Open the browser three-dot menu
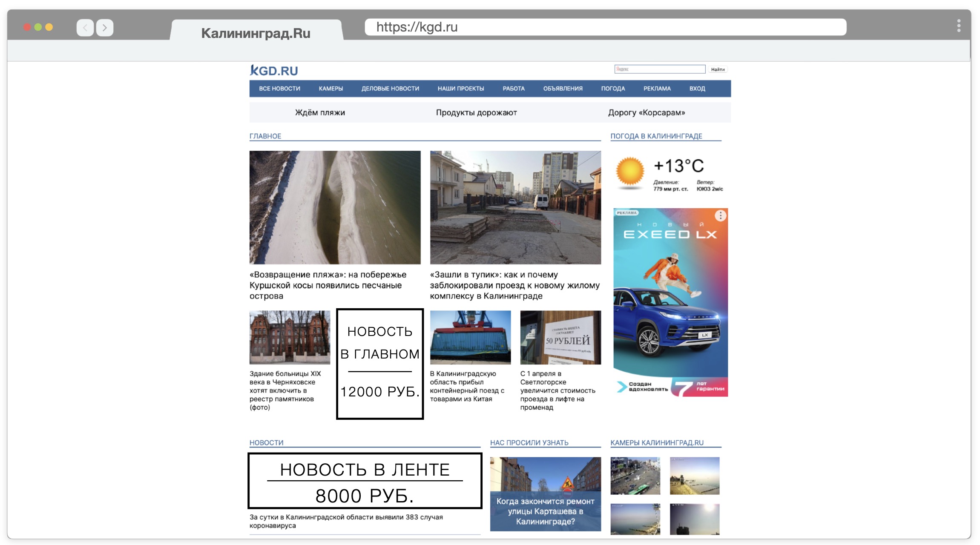 (x=958, y=26)
